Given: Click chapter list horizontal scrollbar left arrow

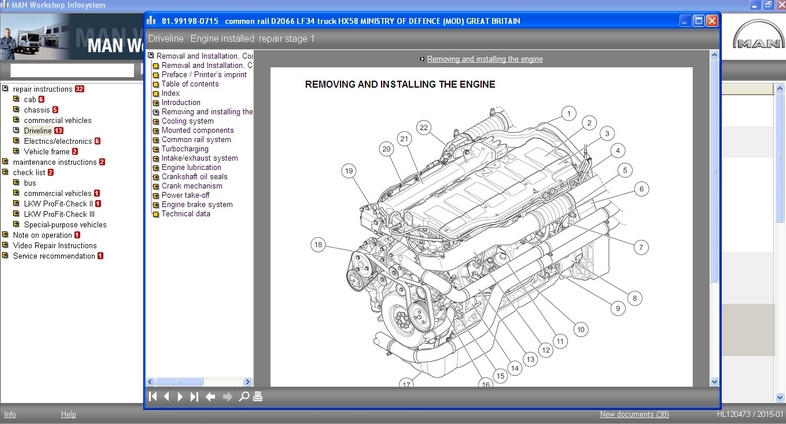Looking at the screenshot, I should pos(150,381).
